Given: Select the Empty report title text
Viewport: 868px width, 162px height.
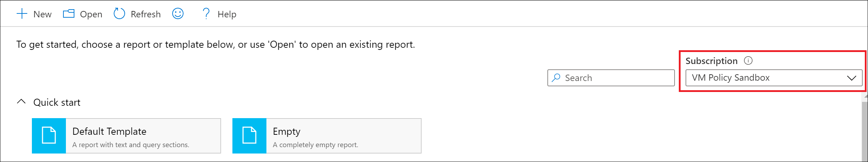Looking at the screenshot, I should [x=287, y=131].
